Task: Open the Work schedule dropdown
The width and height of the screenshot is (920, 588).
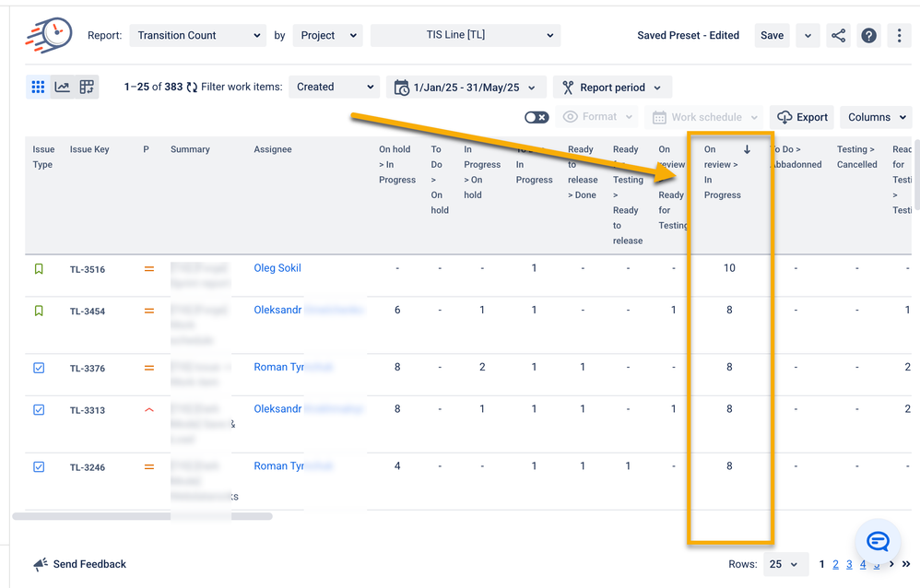Action: [x=704, y=117]
